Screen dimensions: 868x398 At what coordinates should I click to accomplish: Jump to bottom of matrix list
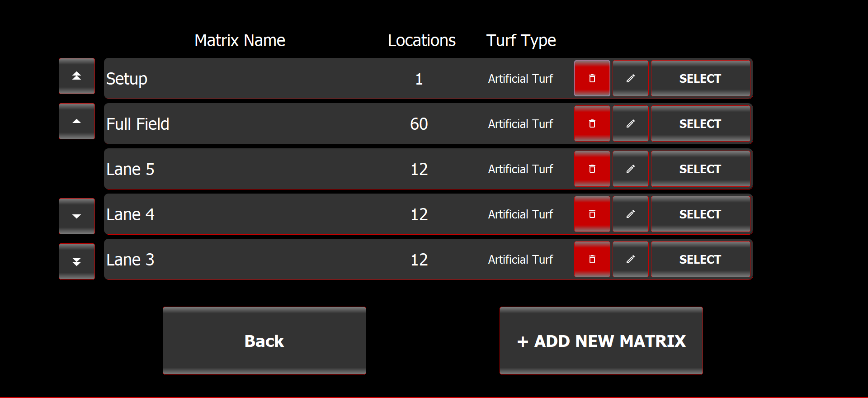(x=77, y=261)
